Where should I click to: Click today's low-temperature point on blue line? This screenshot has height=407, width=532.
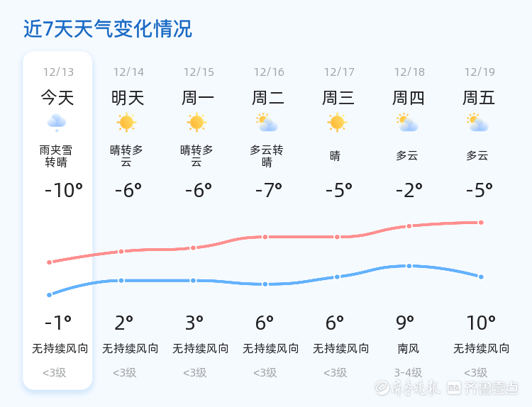pos(50,295)
